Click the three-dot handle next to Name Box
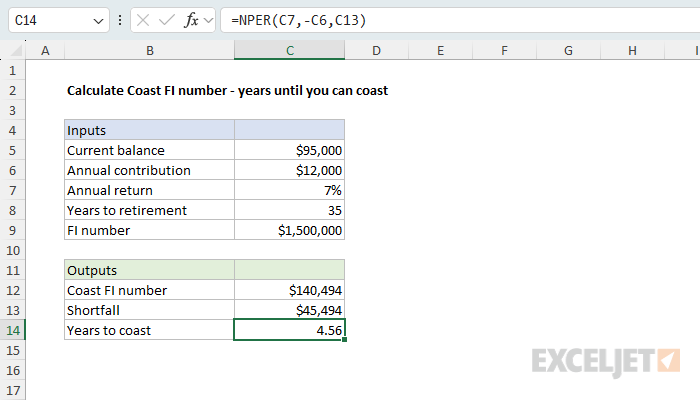The height and width of the screenshot is (400, 700). [x=120, y=20]
